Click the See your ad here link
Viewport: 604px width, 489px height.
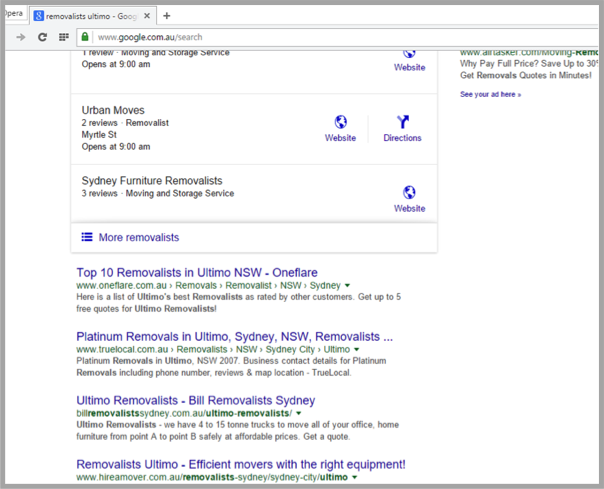point(490,94)
